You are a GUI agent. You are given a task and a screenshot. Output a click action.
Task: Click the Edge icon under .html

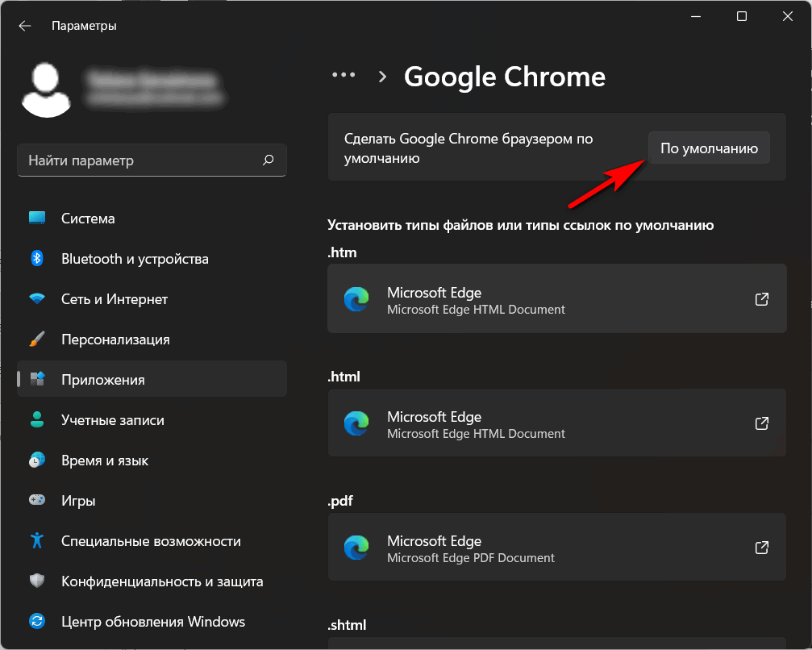coord(356,423)
